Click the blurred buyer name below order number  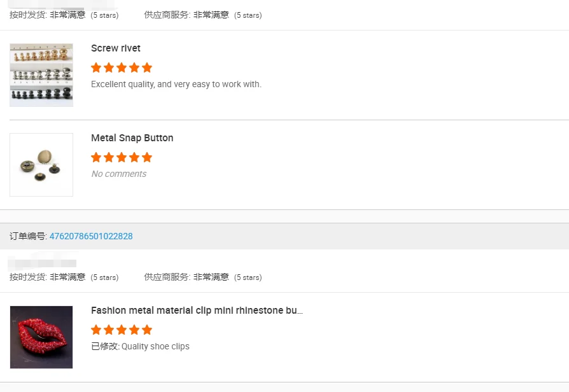point(43,262)
